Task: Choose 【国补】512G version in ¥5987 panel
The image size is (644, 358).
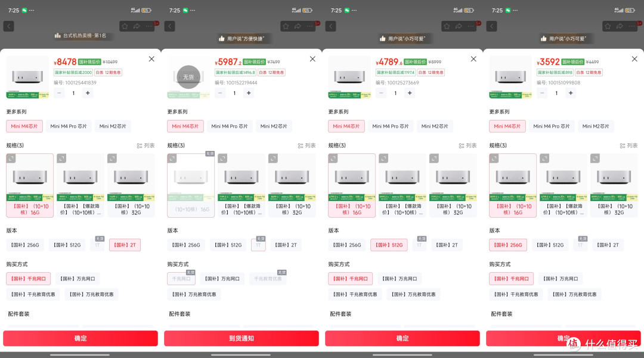Action: pos(228,245)
